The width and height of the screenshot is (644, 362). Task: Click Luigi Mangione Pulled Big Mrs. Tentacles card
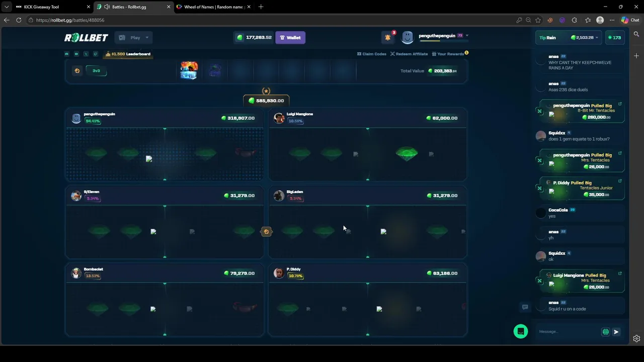coord(582,282)
